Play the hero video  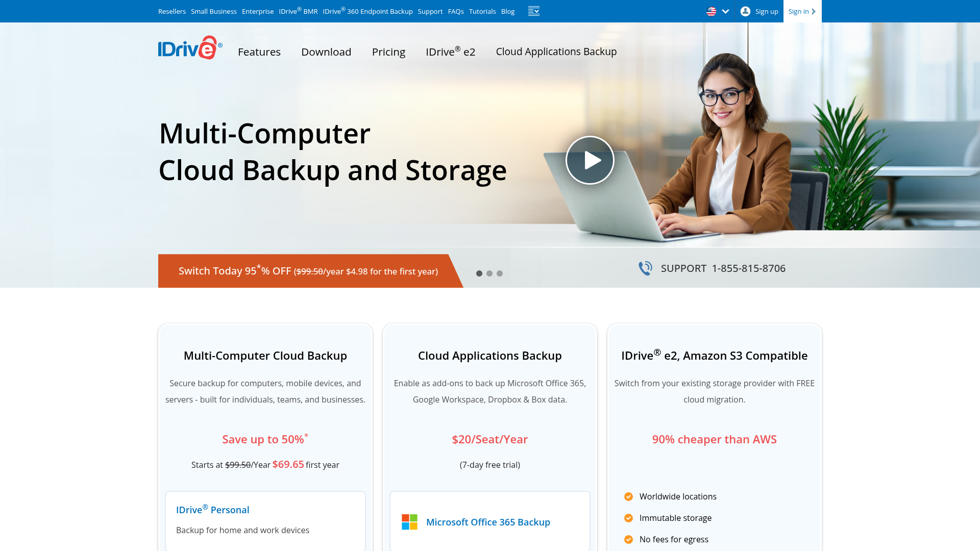590,160
